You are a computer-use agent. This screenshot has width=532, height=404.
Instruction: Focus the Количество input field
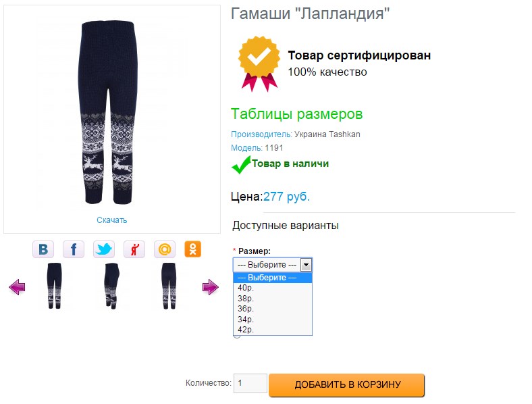250,383
